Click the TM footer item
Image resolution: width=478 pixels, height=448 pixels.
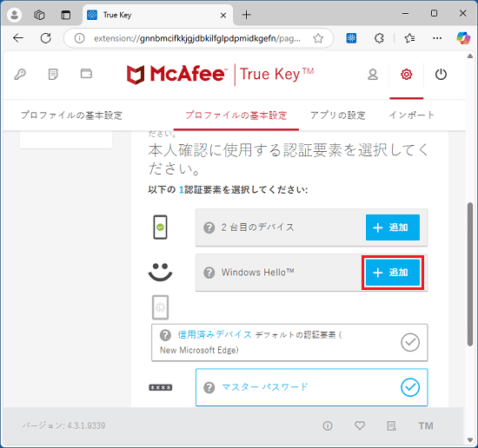point(426,425)
